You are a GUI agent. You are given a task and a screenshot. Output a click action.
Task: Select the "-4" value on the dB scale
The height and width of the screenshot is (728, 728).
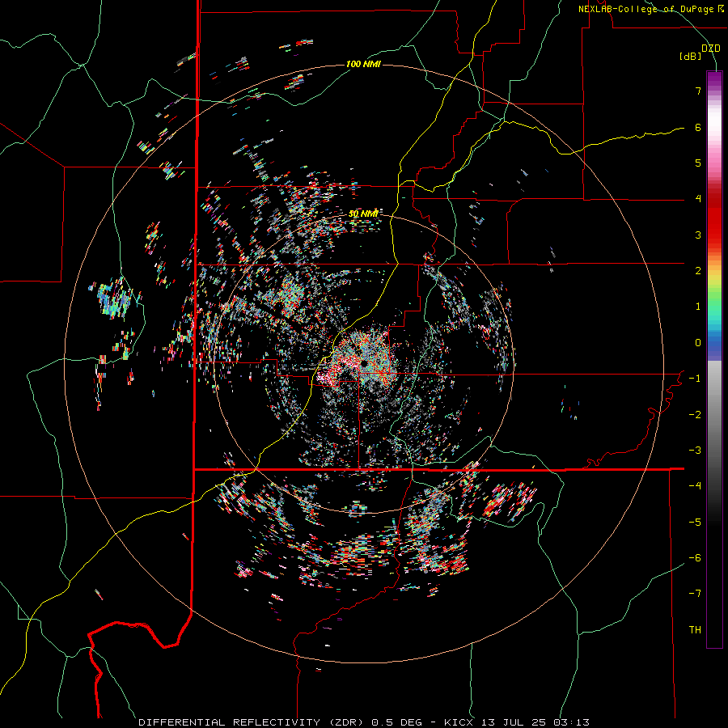695,486
